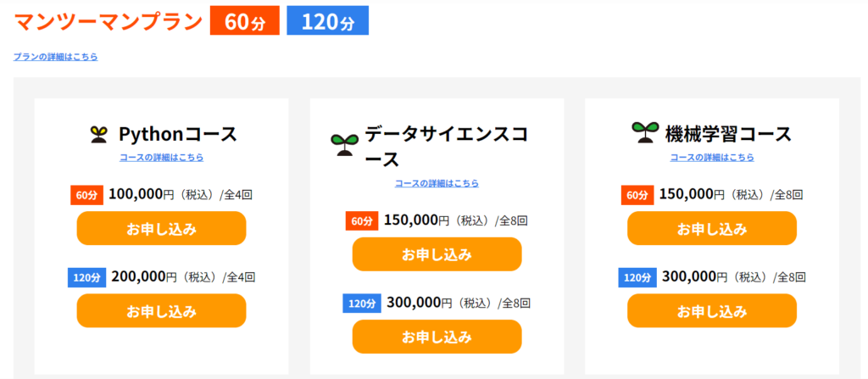
Task: Select the blue 120分 badge in the header
Action: [x=328, y=21]
